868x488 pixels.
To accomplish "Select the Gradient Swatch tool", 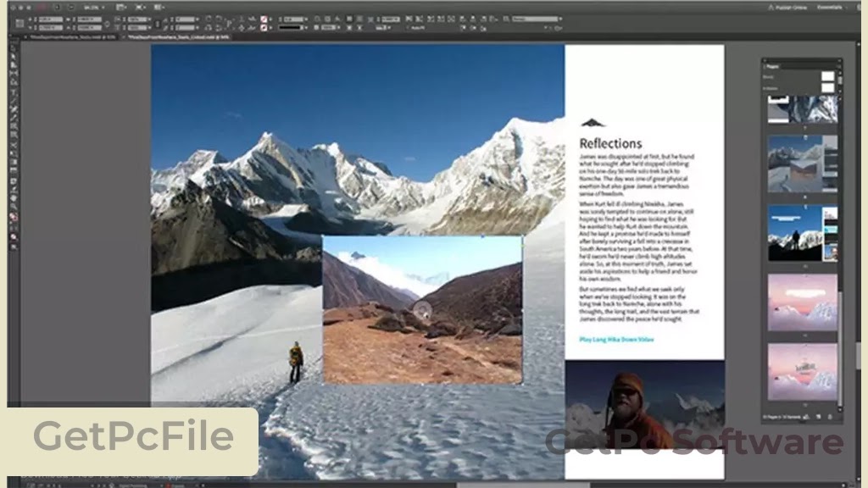I will point(14,163).
